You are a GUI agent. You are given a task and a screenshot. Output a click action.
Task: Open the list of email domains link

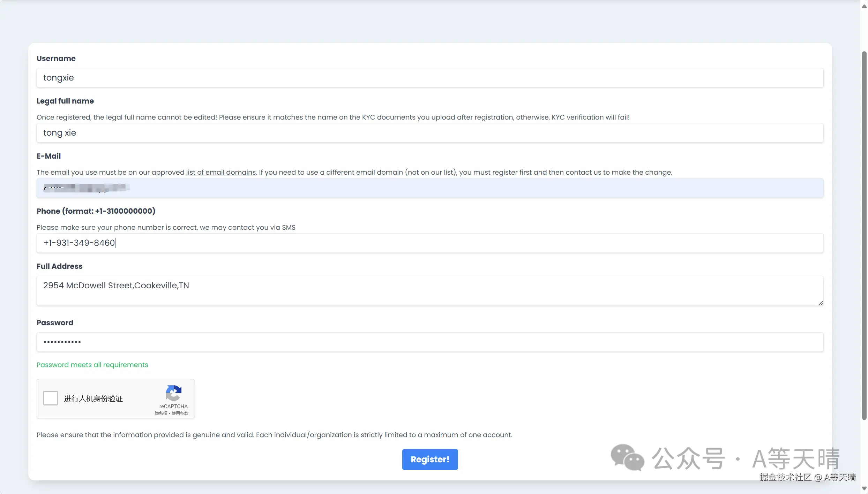coord(220,172)
